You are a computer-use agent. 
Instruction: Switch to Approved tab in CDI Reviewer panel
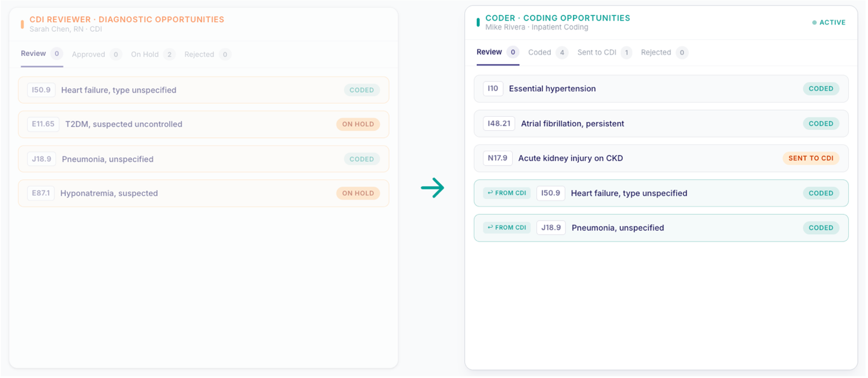click(x=97, y=54)
